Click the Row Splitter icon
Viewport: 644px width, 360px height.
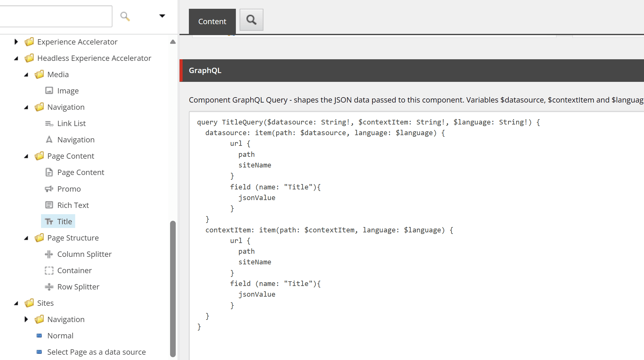pos(49,287)
